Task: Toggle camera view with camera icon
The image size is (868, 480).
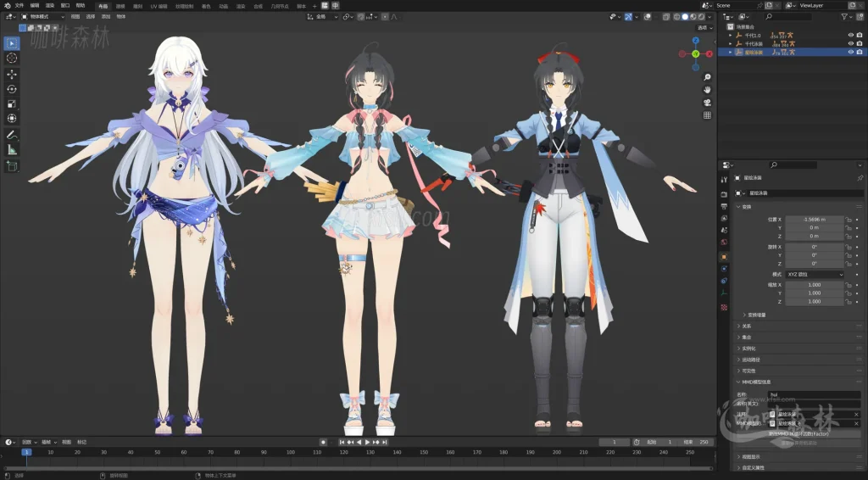Action: (707, 103)
